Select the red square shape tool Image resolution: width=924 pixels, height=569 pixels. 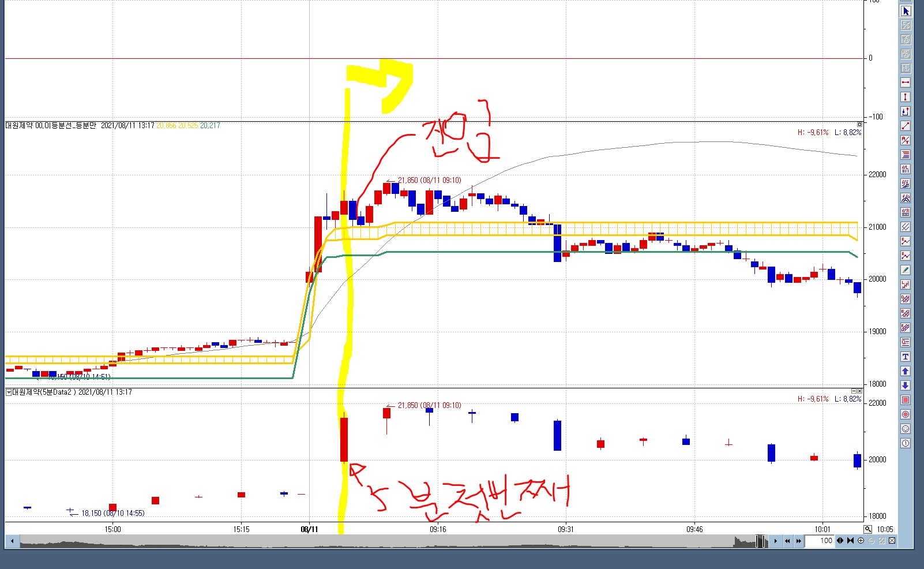click(x=906, y=400)
